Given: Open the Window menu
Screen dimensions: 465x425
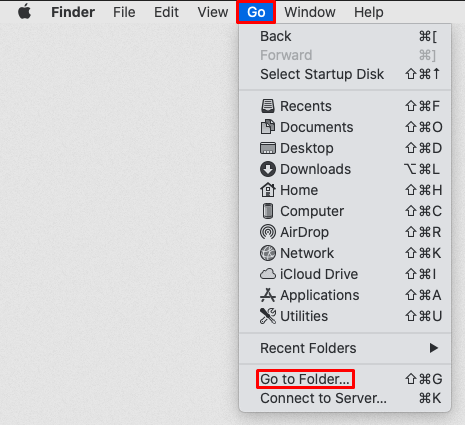Looking at the screenshot, I should click(x=310, y=12).
